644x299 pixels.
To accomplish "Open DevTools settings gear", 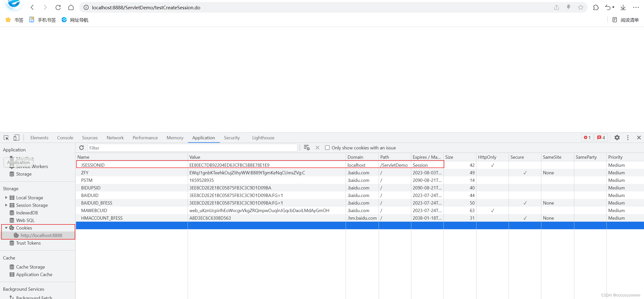I will point(617,138).
